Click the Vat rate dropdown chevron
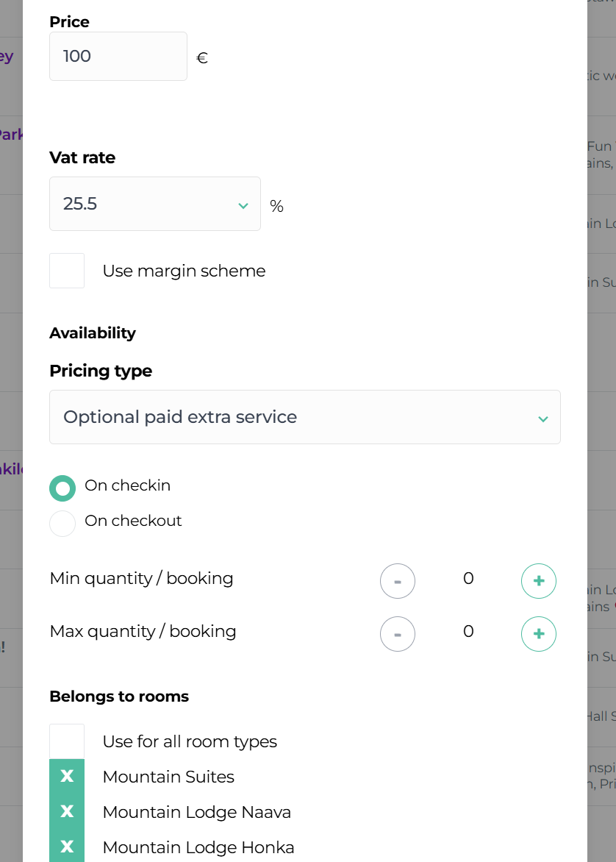The height and width of the screenshot is (862, 616). pyautogui.click(x=243, y=205)
